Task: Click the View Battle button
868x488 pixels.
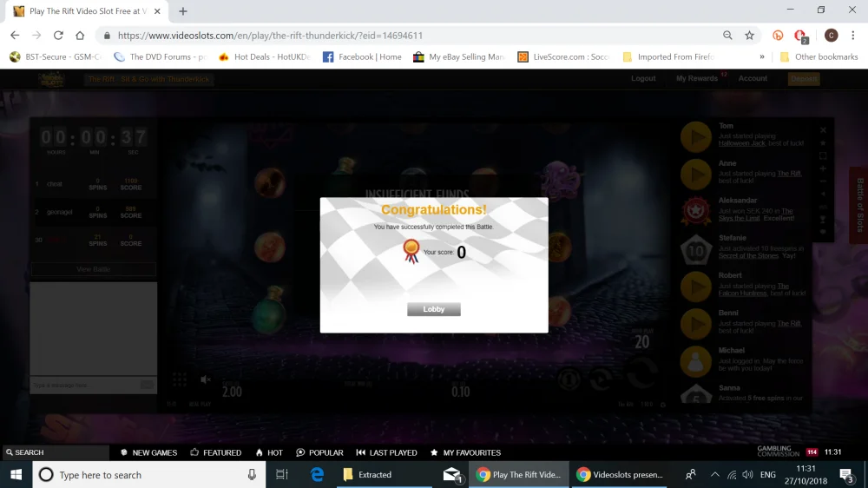Action: click(93, 269)
